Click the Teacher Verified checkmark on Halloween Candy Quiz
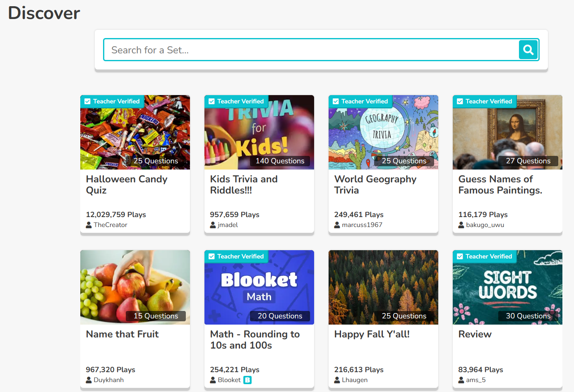This screenshot has height=392, width=574. (88, 101)
